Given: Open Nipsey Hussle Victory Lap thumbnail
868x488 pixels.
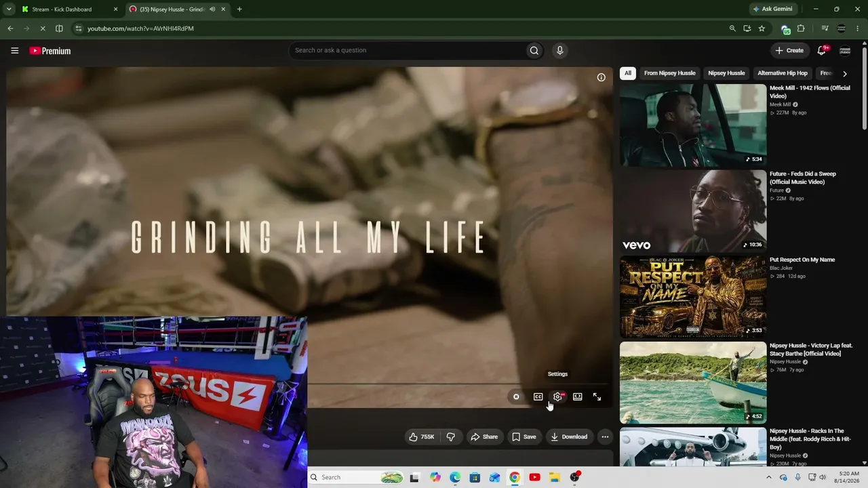Looking at the screenshot, I should click(x=693, y=382).
